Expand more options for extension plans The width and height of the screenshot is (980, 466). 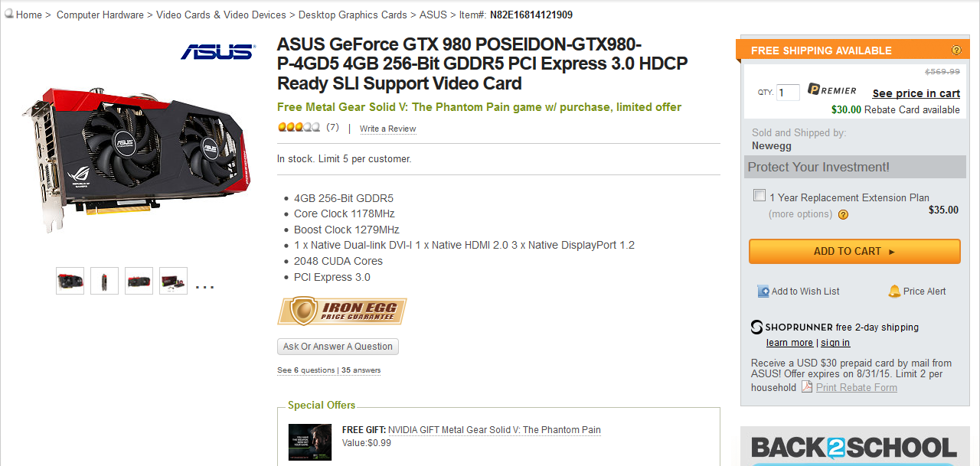click(800, 214)
